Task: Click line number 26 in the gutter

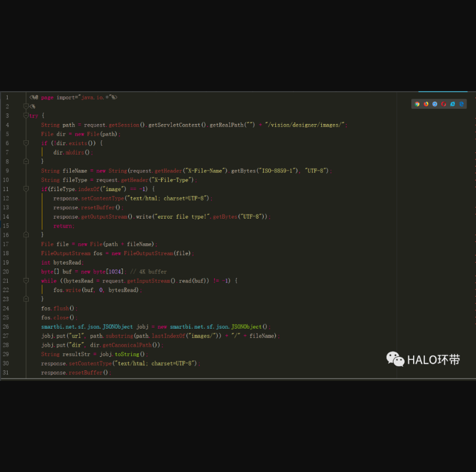Action: (x=6, y=327)
